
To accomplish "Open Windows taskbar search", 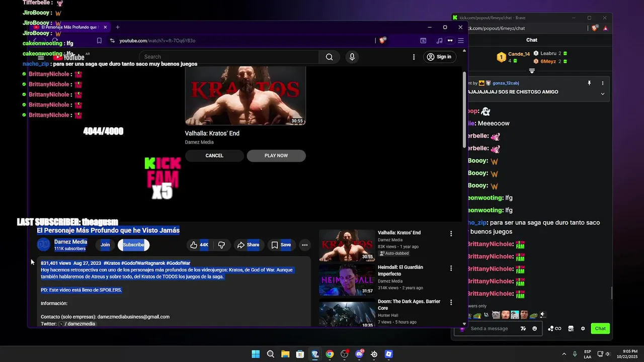I will pos(271,354).
